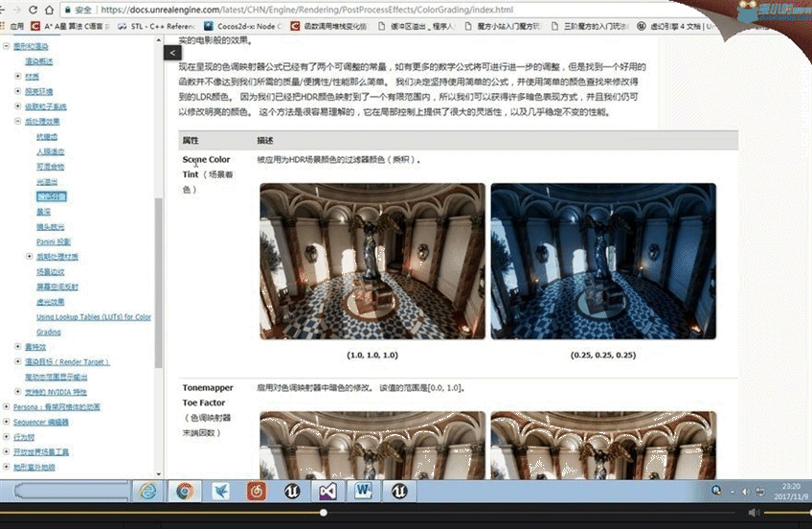Screen dimensions: 812x529
Task: Expand the 级联粒子系统 tree node
Action: point(17,106)
